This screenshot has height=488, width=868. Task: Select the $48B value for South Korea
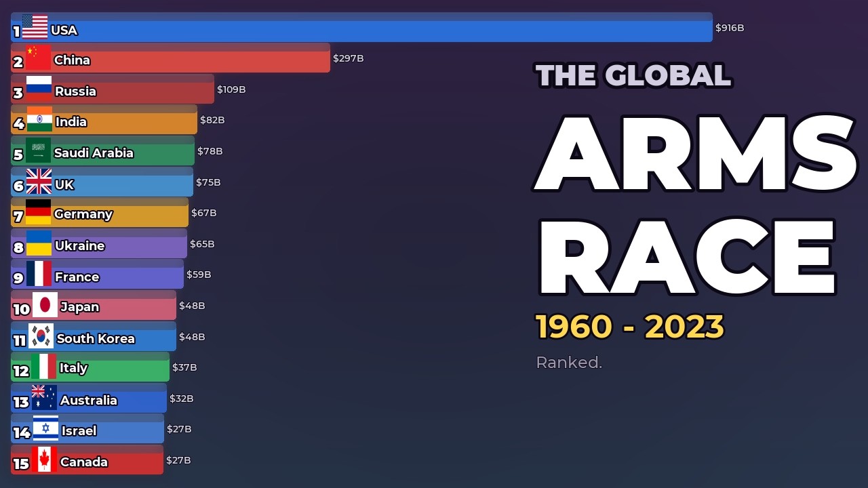pos(192,337)
